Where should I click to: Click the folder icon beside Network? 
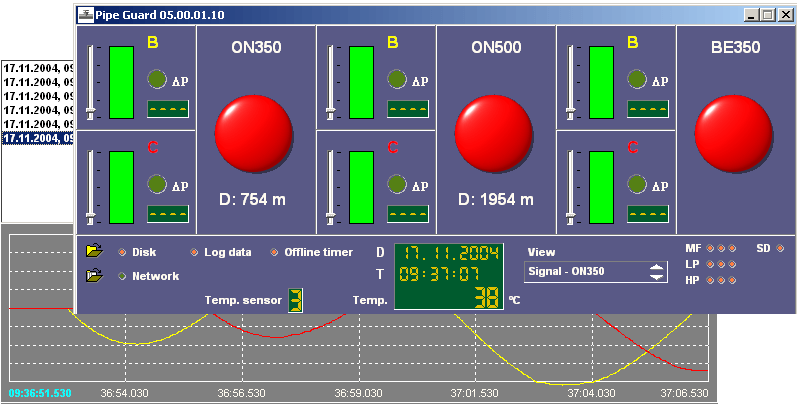click(x=95, y=275)
